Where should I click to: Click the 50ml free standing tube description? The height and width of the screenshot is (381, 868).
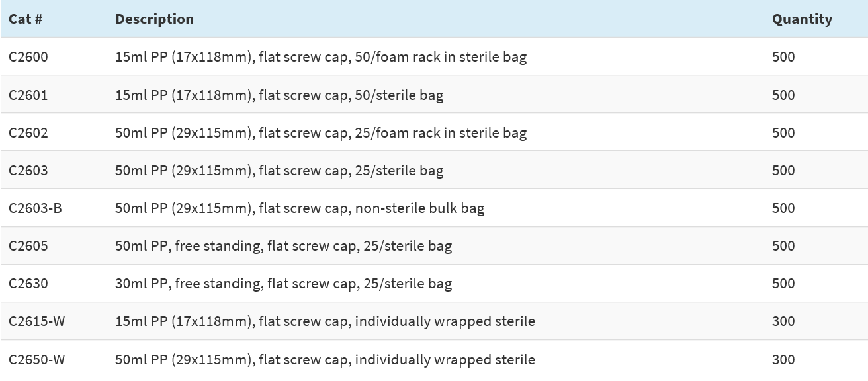pos(283,246)
